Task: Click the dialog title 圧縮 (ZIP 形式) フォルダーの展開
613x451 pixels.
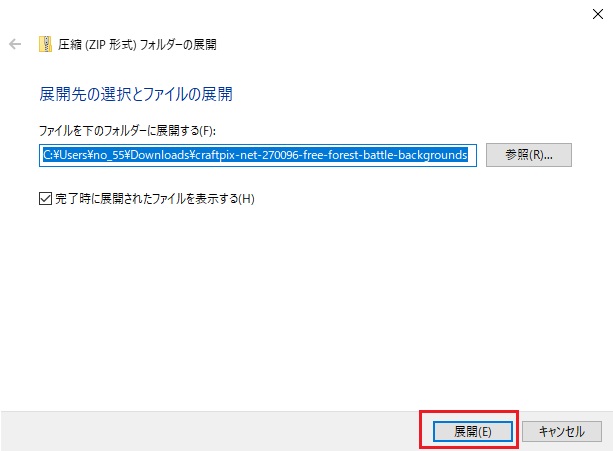Action: point(137,45)
